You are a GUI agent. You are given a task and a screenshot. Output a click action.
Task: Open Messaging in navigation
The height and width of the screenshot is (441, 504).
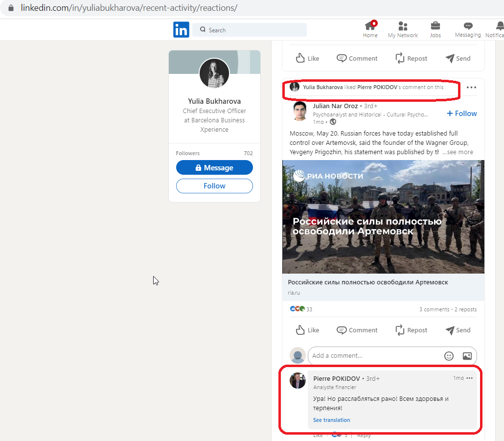(468, 29)
